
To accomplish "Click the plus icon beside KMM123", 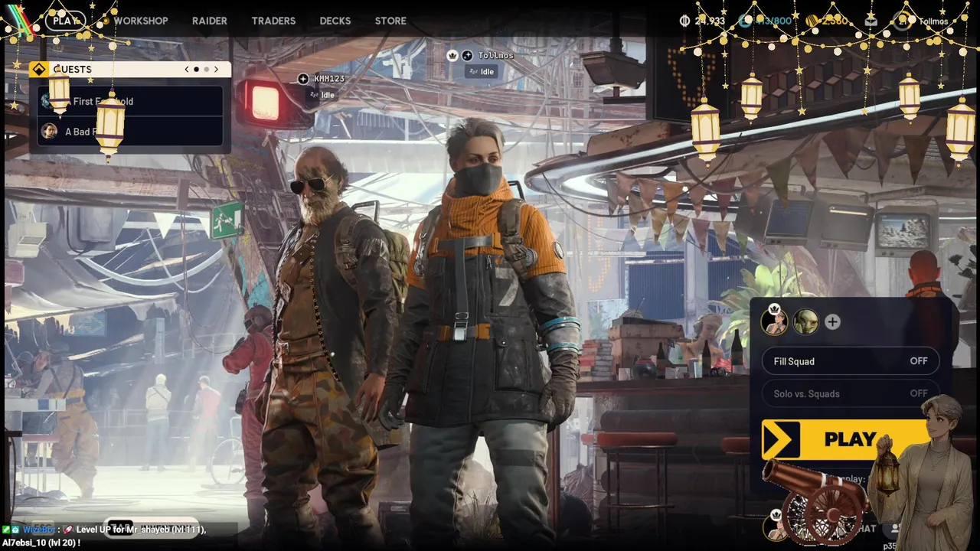I will 303,79.
